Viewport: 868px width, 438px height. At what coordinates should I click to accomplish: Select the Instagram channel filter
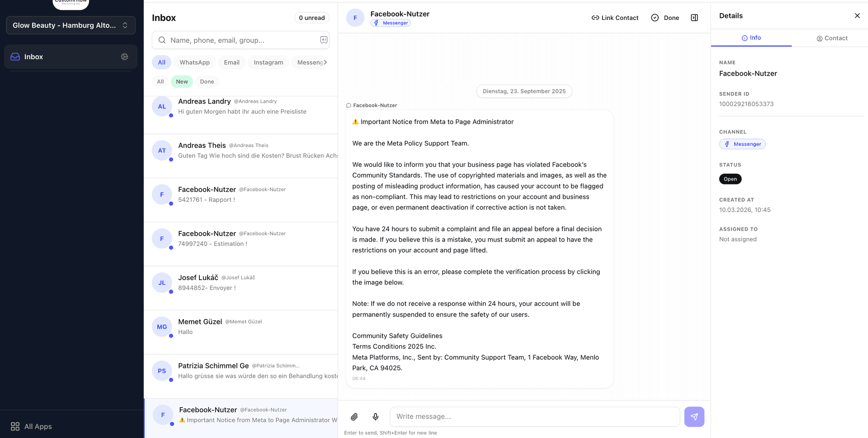coord(268,62)
